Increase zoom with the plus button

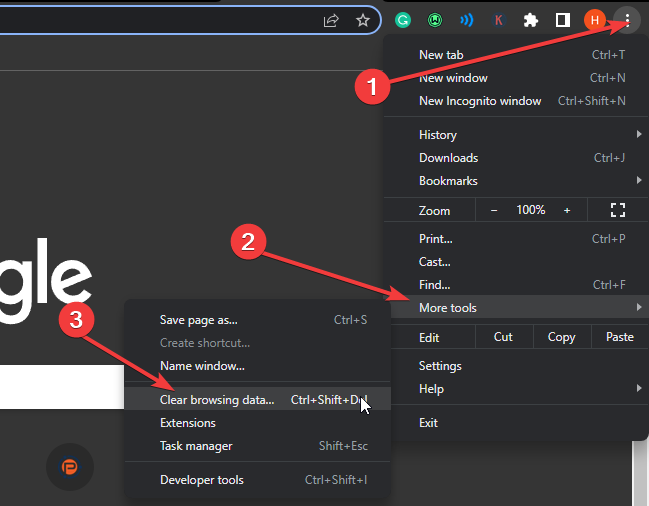click(567, 210)
